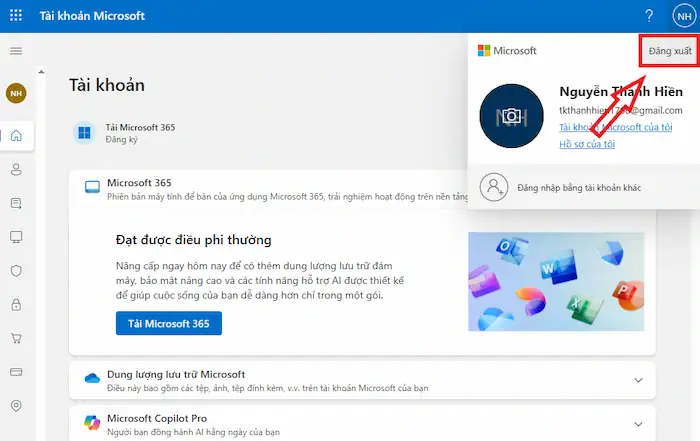Open the payment card icon in sidebar
The height and width of the screenshot is (441, 700).
16,372
